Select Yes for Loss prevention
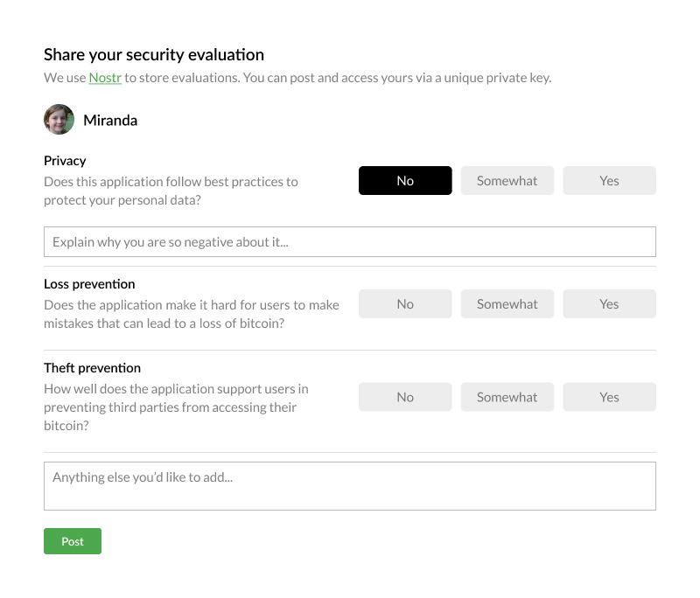This screenshot has width=700, height=598. click(609, 303)
